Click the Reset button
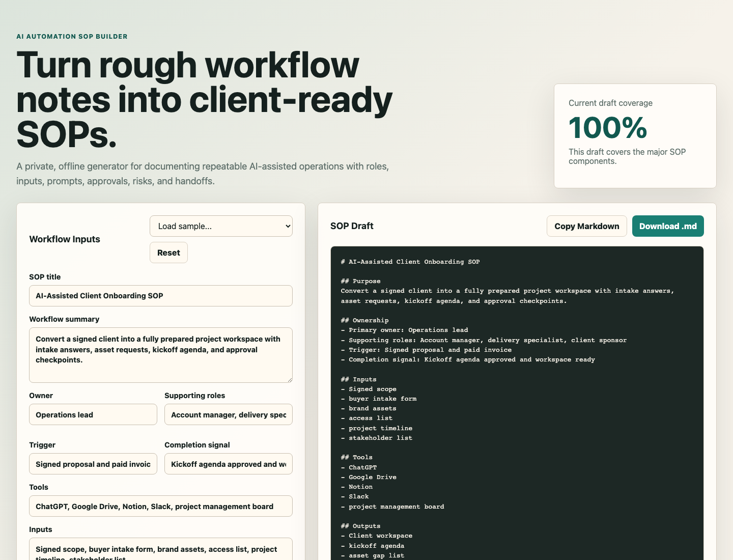The height and width of the screenshot is (560, 733). [168, 253]
